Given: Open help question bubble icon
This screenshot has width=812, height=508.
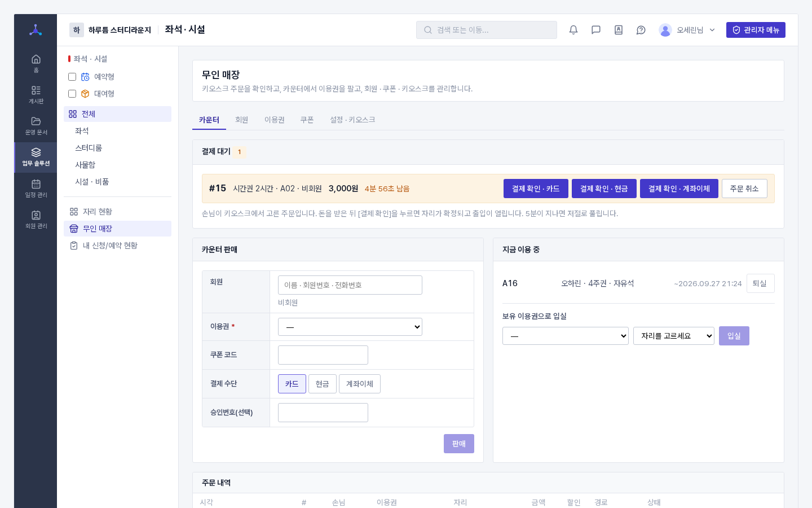Looking at the screenshot, I should click(641, 30).
